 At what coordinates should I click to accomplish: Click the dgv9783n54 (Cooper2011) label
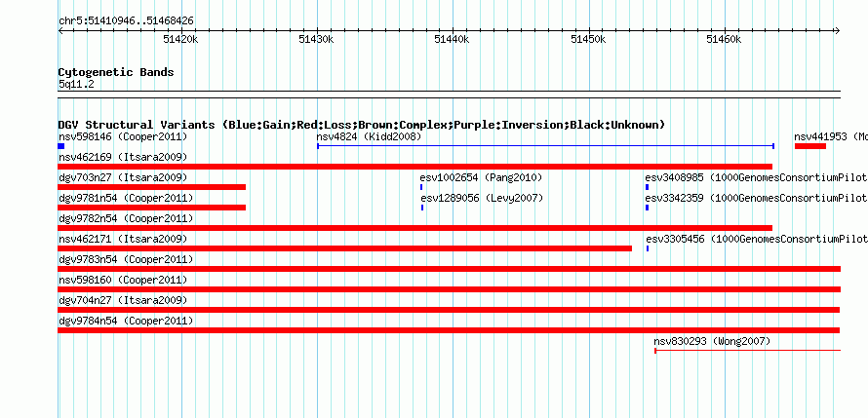tap(126, 259)
